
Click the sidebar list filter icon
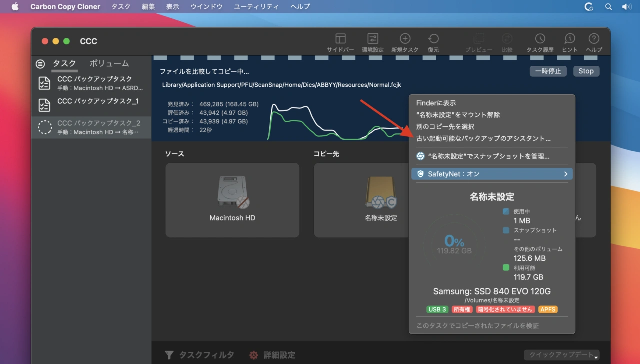coord(40,64)
